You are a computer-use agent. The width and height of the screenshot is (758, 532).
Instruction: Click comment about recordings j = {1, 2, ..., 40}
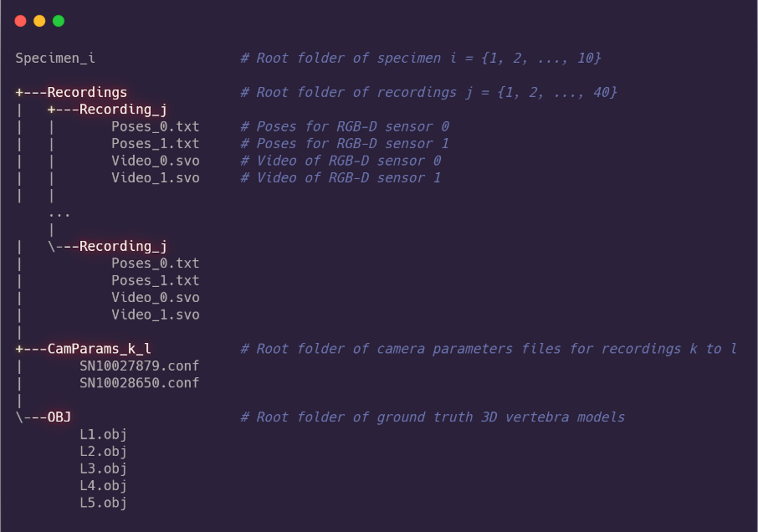pyautogui.click(x=429, y=92)
